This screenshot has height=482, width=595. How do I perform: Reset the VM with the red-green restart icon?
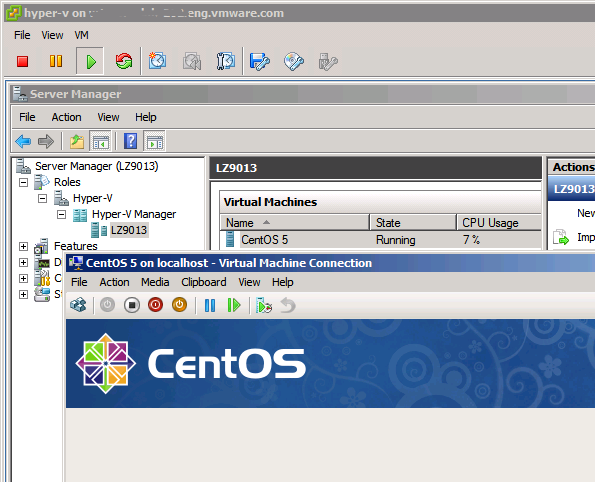pos(124,61)
